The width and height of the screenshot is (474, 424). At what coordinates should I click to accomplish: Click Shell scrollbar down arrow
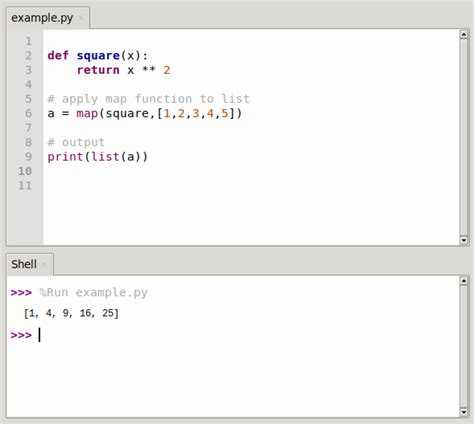464,412
